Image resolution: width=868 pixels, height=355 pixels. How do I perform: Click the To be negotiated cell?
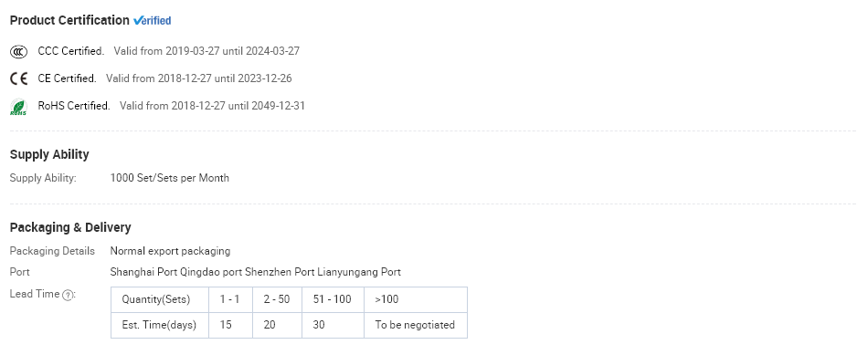click(x=416, y=325)
